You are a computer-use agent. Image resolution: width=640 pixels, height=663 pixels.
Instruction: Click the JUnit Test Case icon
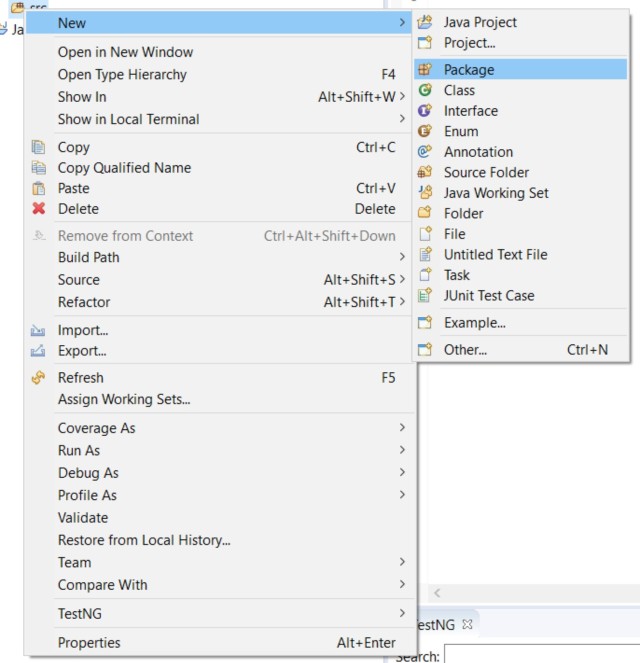point(425,296)
